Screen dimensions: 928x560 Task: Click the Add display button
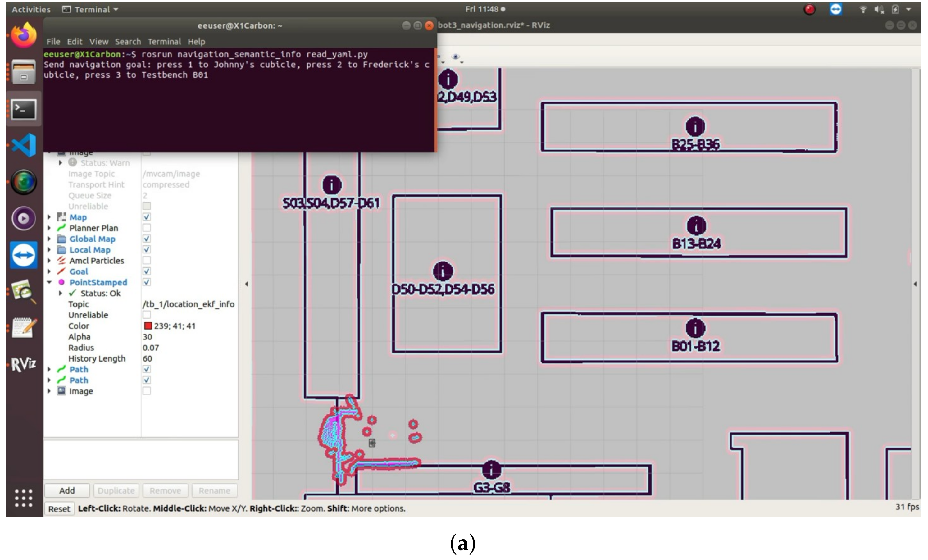[x=67, y=490]
